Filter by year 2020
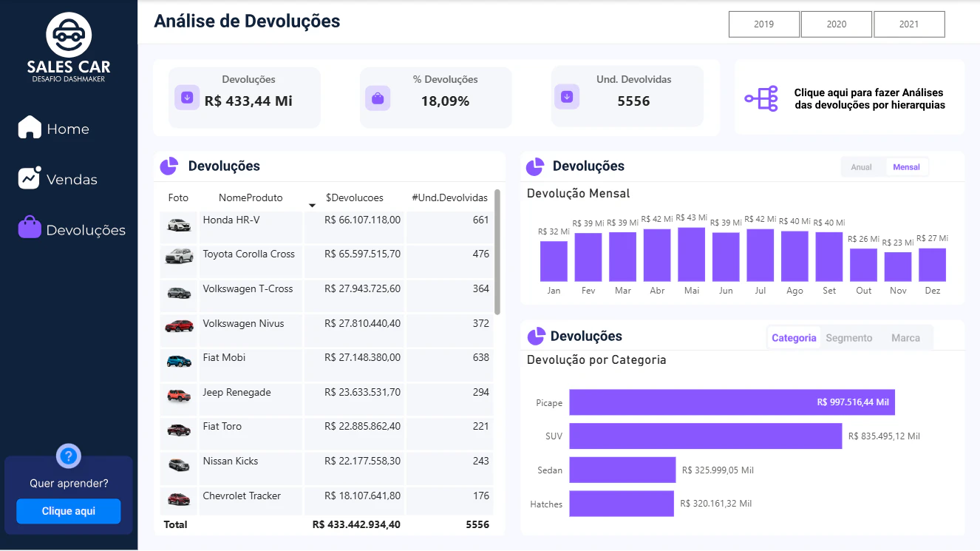This screenshot has width=980, height=551. 837,24
